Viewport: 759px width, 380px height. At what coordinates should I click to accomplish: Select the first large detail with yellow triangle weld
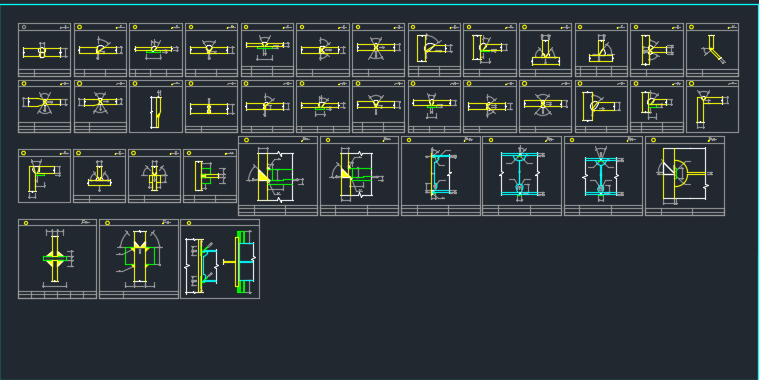tap(278, 176)
